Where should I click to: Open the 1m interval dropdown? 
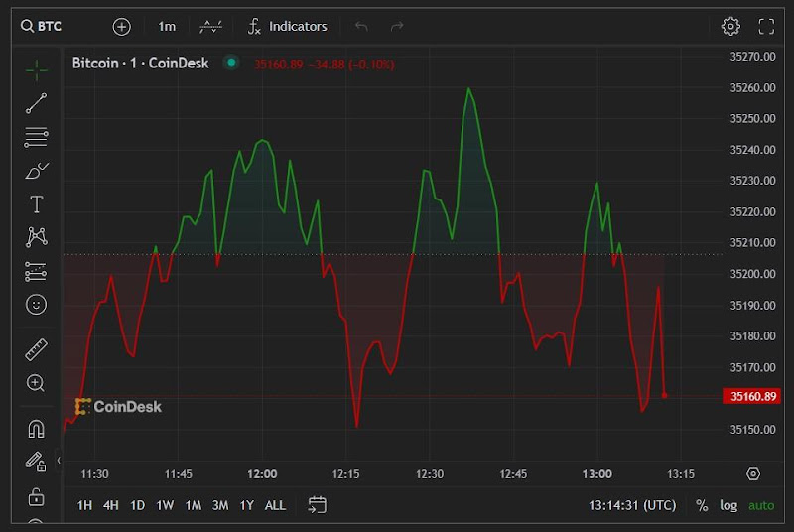tap(167, 27)
